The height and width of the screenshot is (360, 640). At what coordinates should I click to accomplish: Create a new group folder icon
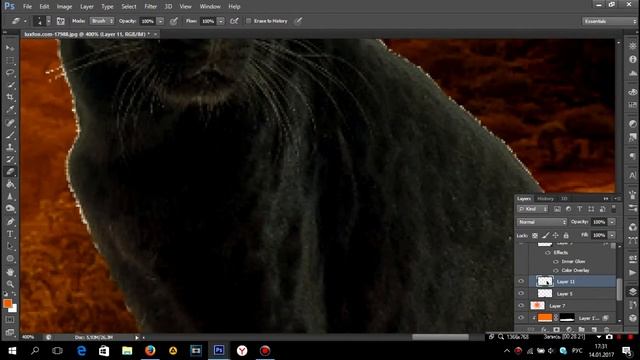[x=581, y=329]
